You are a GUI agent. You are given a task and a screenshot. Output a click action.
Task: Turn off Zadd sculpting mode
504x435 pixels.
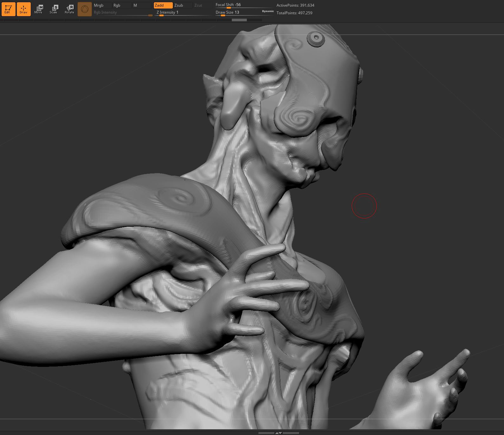coord(163,5)
